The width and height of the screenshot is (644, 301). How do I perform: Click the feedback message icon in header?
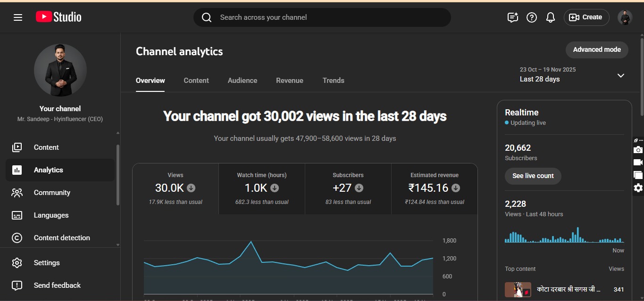coord(512,17)
